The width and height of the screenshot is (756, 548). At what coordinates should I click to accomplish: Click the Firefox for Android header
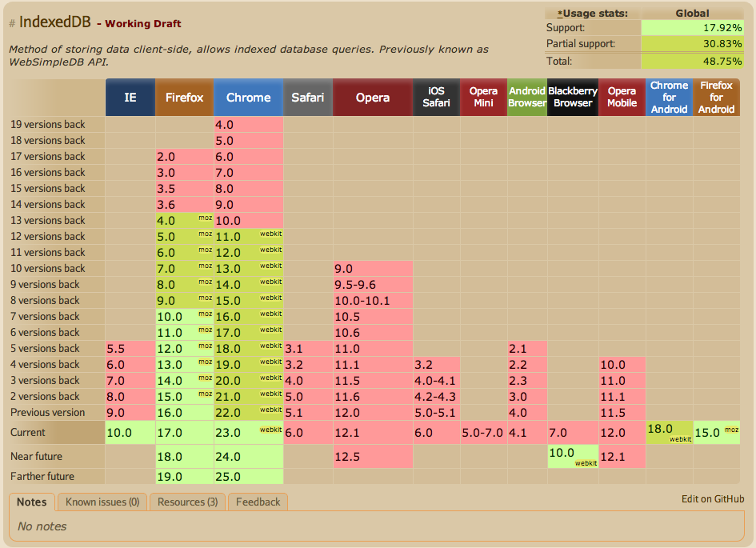716,98
